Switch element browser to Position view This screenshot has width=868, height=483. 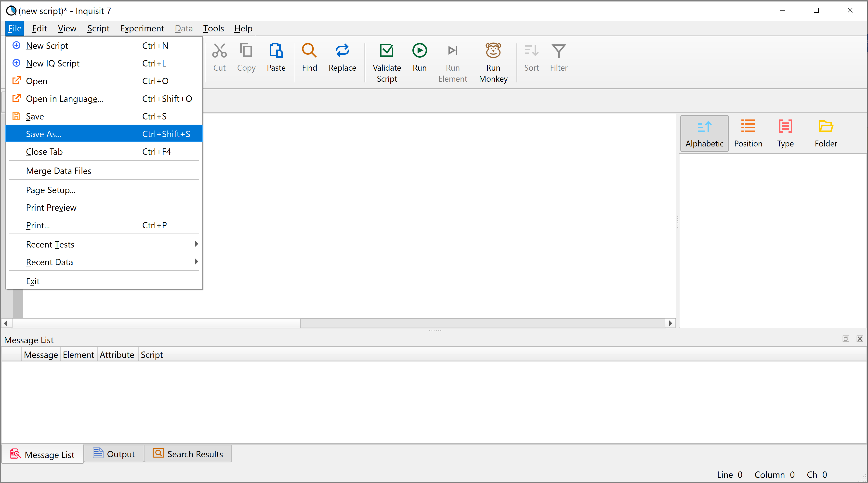[x=748, y=134]
